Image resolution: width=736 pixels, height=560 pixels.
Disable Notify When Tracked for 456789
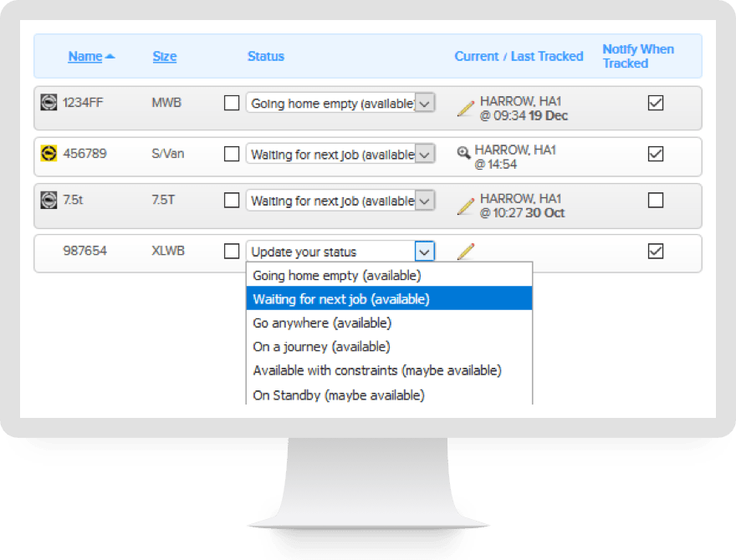pyautogui.click(x=655, y=154)
